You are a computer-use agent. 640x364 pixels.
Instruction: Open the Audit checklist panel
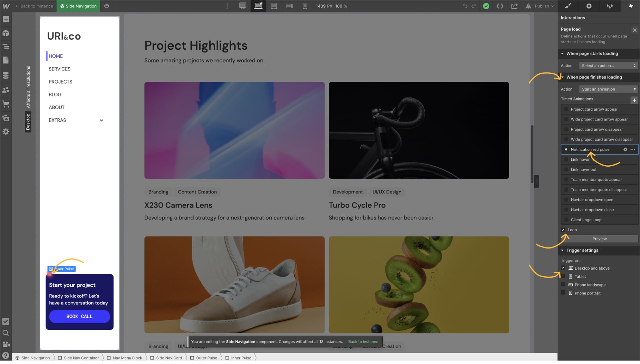tap(6, 321)
